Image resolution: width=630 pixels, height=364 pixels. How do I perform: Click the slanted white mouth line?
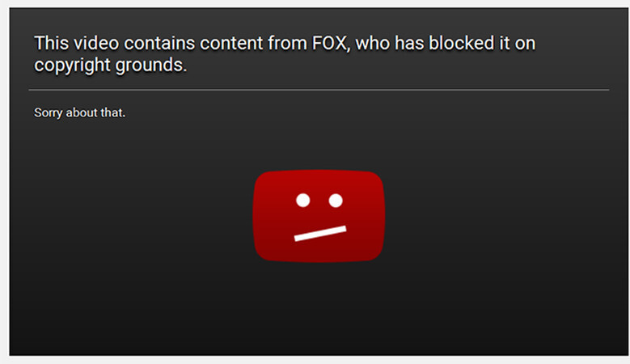[320, 234]
